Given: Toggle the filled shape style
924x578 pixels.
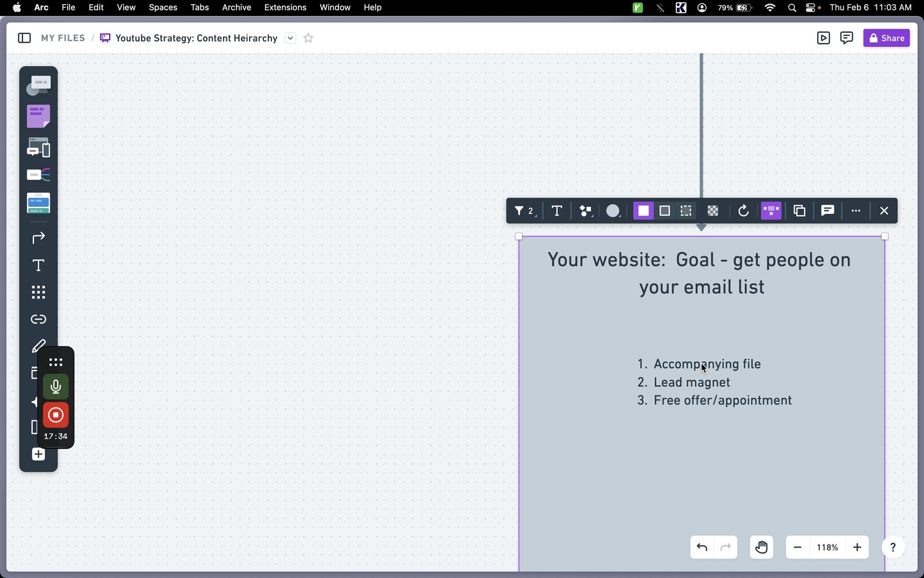Looking at the screenshot, I should (643, 211).
